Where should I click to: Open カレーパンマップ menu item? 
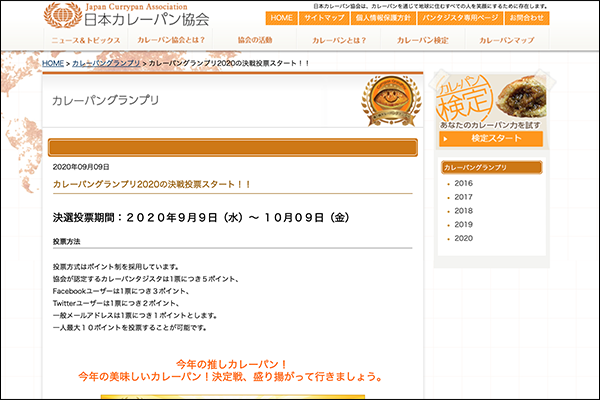pyautogui.click(x=506, y=41)
